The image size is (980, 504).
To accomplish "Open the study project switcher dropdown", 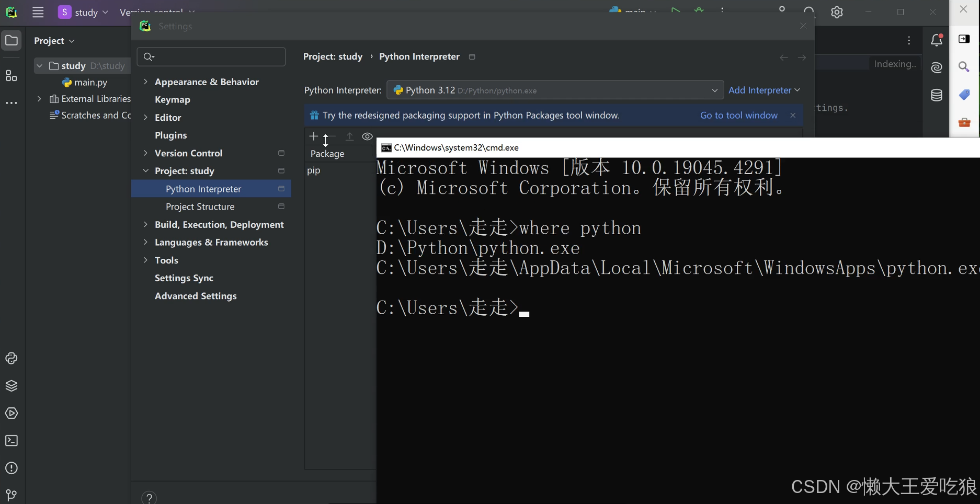I will point(84,12).
